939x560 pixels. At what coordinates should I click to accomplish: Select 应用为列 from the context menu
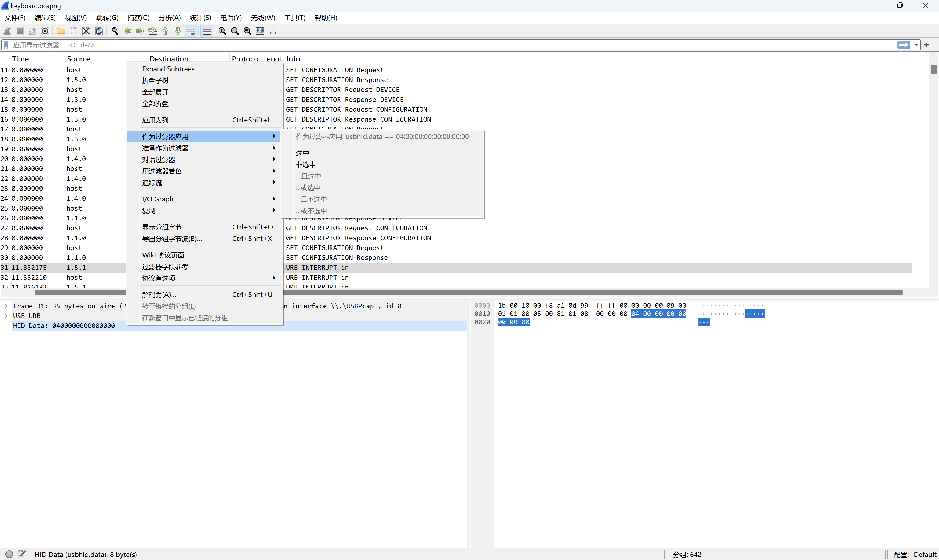tap(155, 120)
